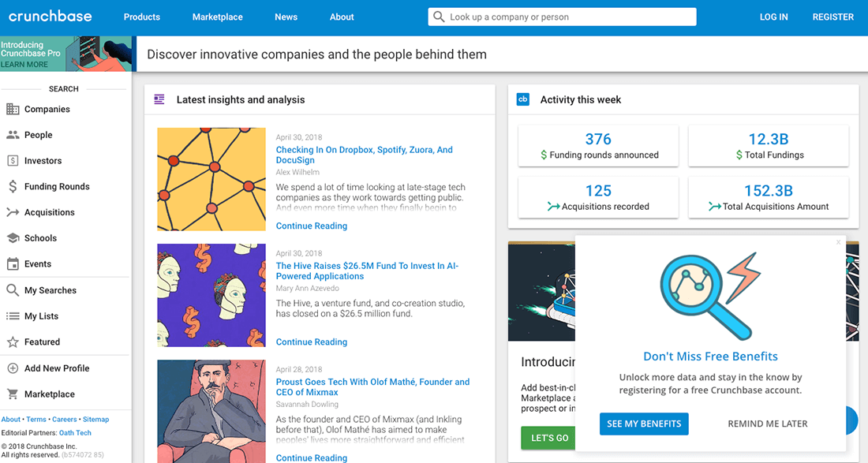This screenshot has height=463, width=868.
Task: Click the cb icon beside Activity this week
Action: pos(522,99)
